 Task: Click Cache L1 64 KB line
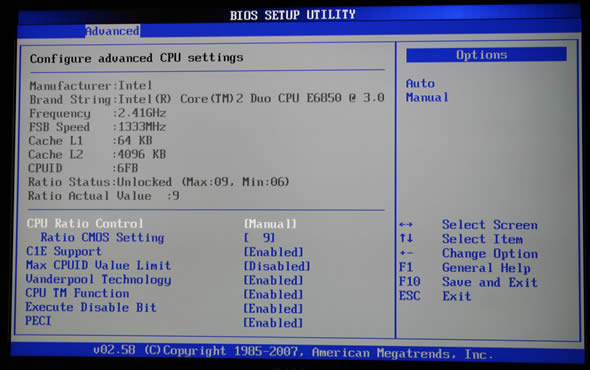(90, 140)
